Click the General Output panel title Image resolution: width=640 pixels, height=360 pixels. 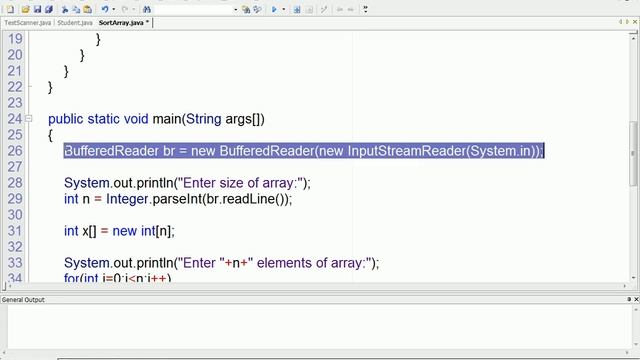(x=23, y=300)
